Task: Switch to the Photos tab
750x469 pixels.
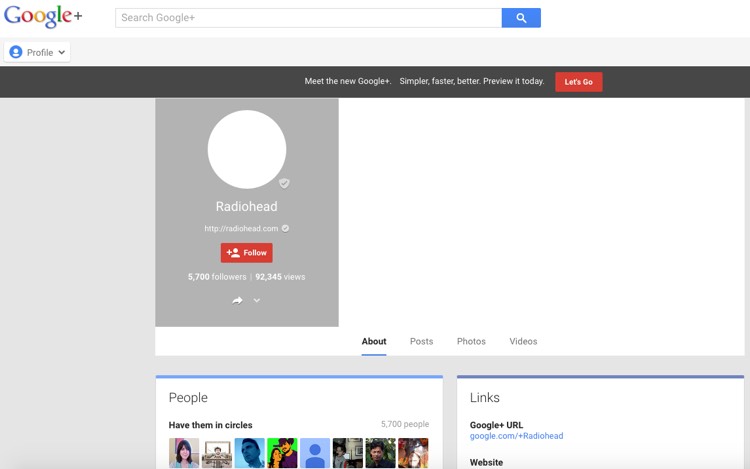Action: [471, 341]
